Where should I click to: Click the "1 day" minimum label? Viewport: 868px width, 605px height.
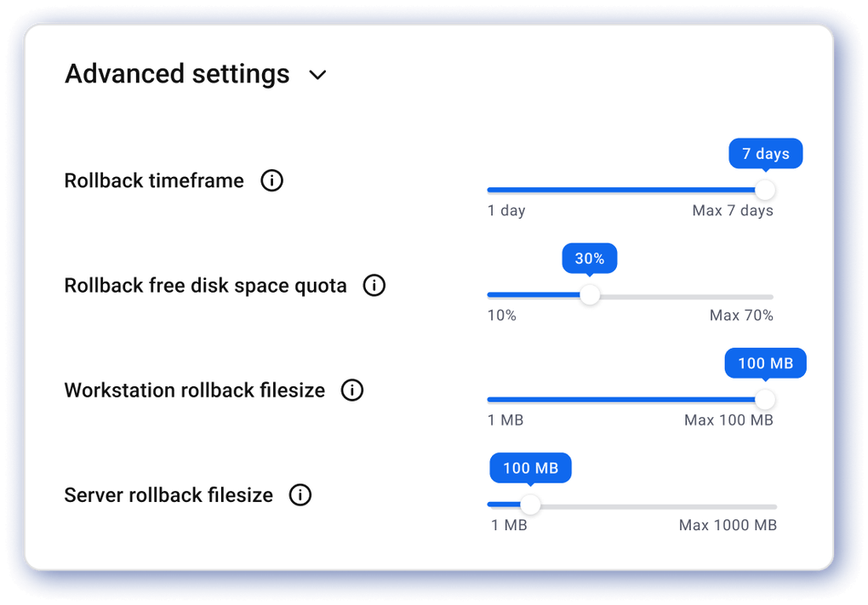(x=506, y=211)
